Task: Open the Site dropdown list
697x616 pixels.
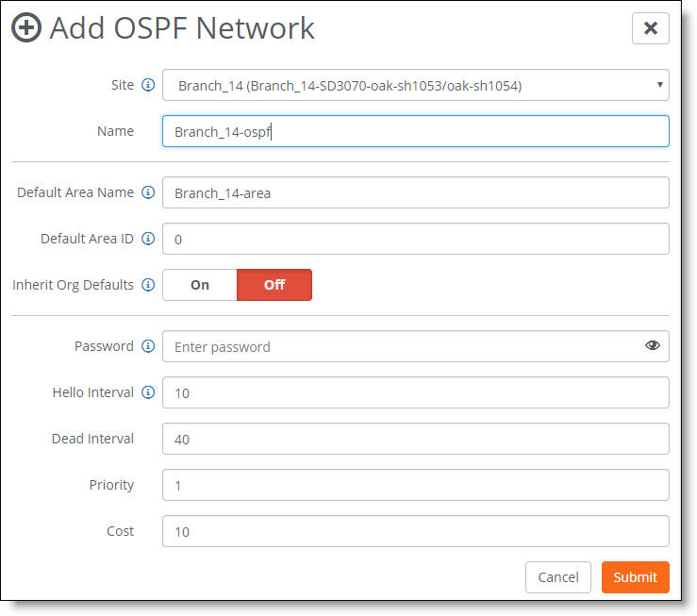Action: click(x=416, y=85)
